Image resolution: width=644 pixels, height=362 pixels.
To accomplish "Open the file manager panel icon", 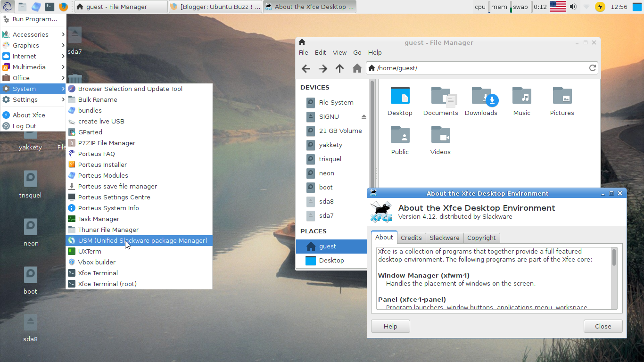I will click(22, 6).
